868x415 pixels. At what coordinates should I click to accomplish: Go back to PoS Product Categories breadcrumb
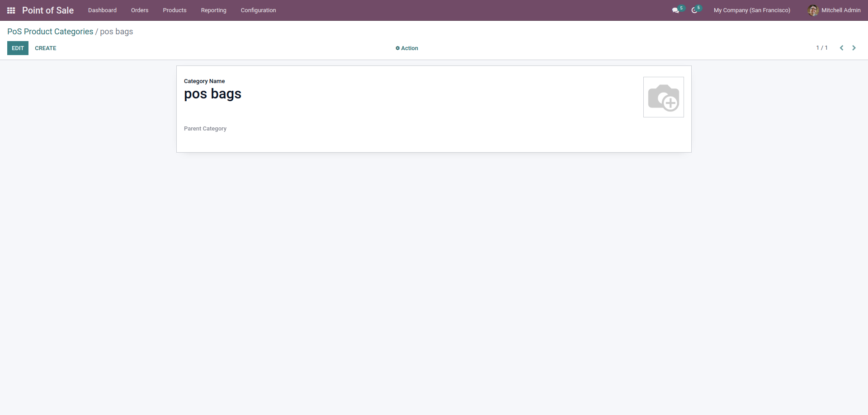[x=50, y=32]
